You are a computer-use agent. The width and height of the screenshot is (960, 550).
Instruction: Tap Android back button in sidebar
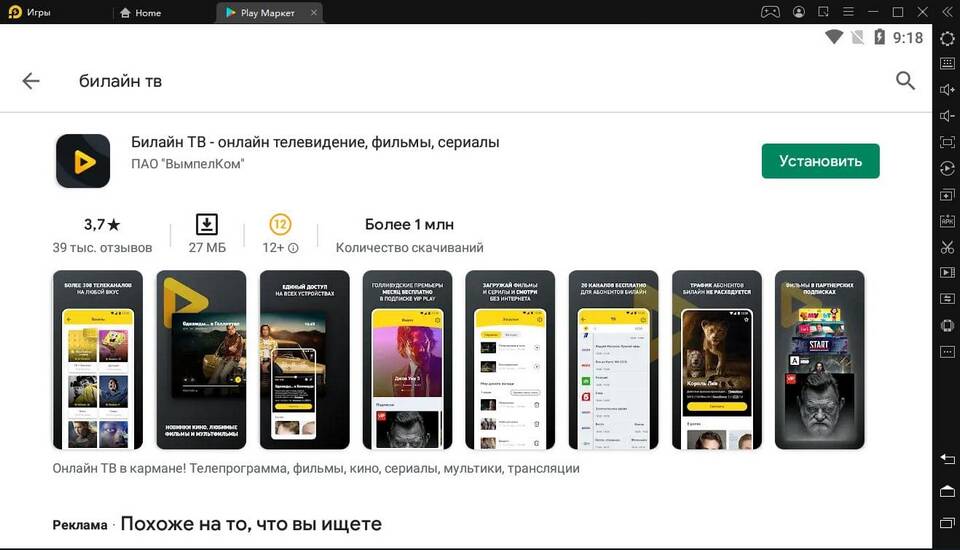[947, 459]
